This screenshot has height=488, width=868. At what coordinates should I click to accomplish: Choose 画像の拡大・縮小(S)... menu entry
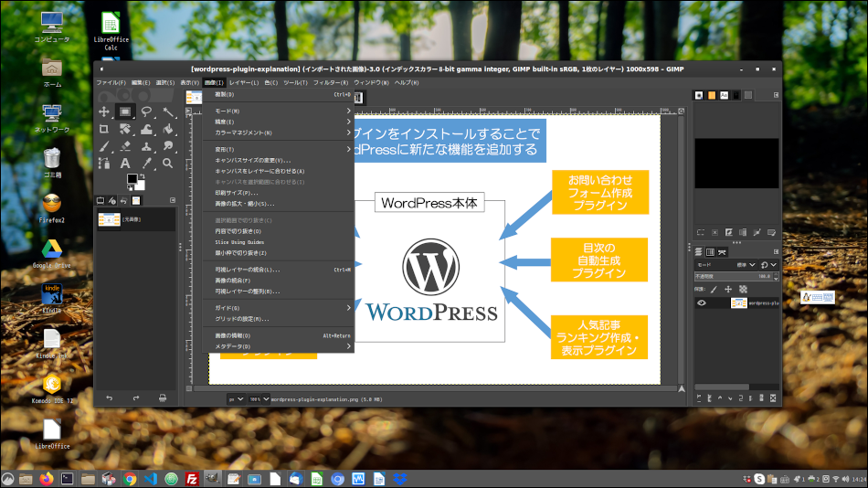(x=279, y=204)
